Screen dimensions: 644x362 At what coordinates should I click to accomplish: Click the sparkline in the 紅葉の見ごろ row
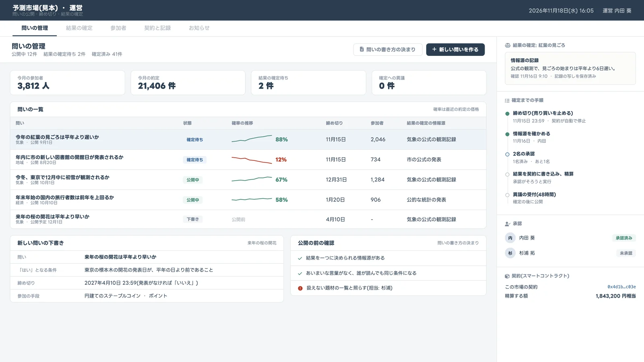[x=252, y=139]
